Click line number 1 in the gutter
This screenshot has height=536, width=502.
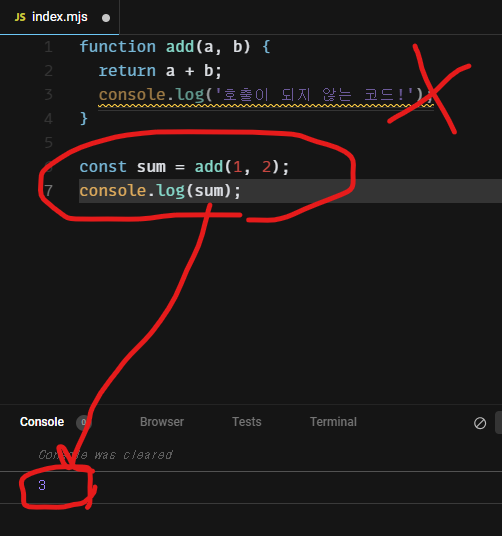point(49,47)
